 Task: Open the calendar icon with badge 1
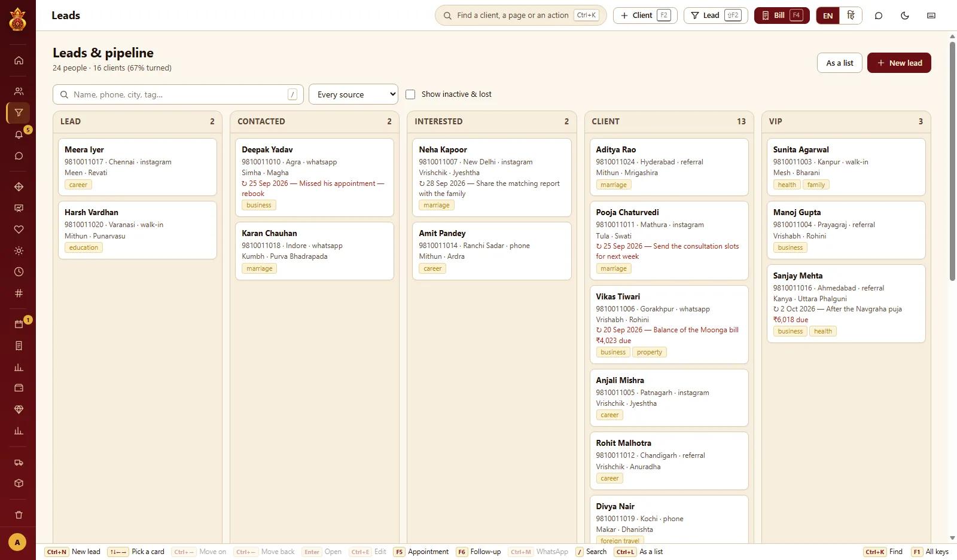(x=19, y=325)
